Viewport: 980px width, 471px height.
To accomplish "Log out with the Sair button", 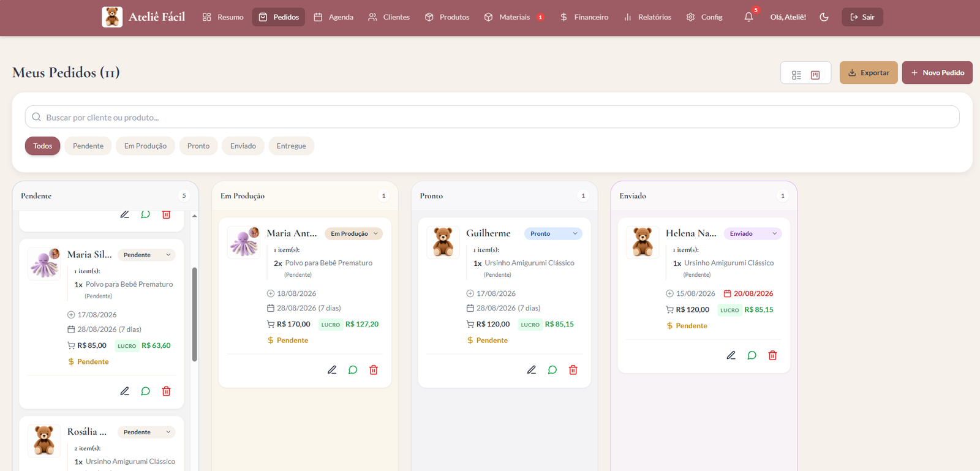I will click(x=862, y=17).
